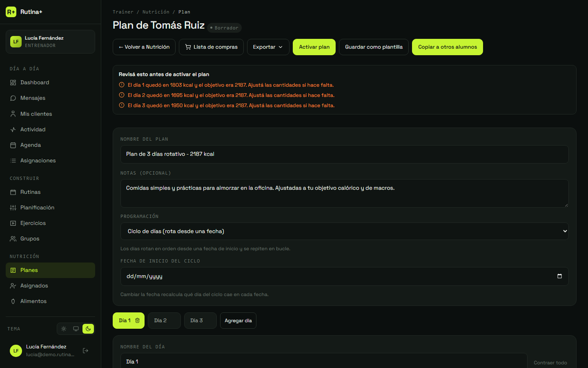Viewport: 588px width, 368px height.
Task: Open Grupos in the sidebar
Action: coord(50,239)
